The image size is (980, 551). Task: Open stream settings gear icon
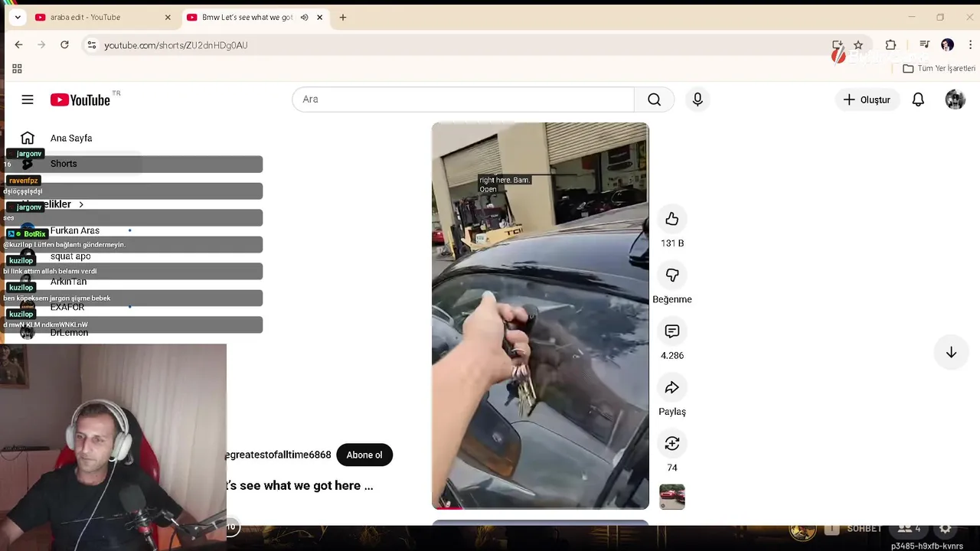point(946,528)
